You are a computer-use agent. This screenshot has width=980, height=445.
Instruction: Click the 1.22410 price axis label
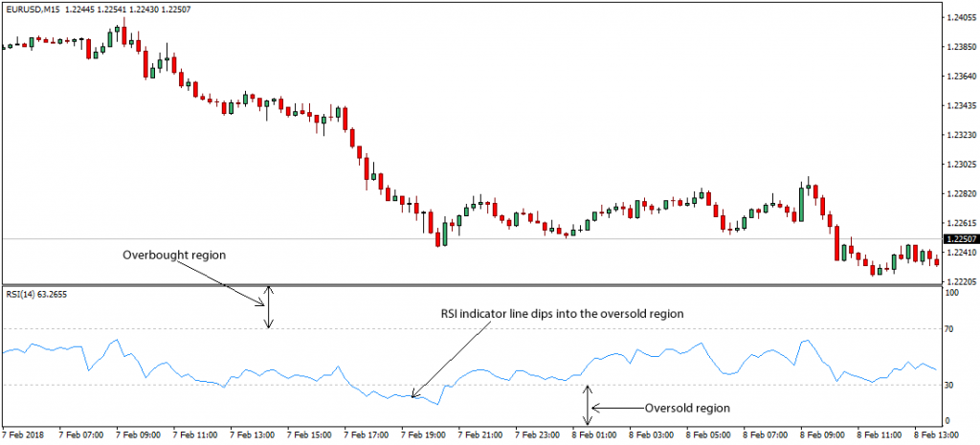(x=961, y=253)
